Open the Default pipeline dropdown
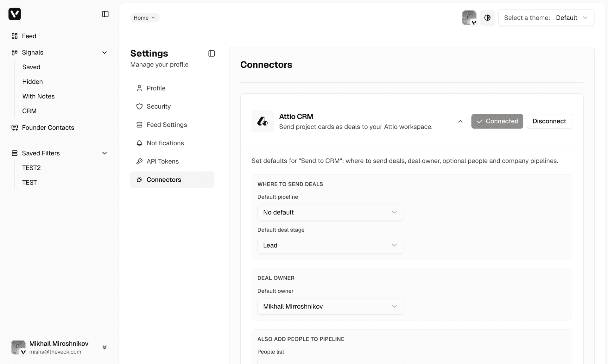608x364 pixels. tap(330, 212)
